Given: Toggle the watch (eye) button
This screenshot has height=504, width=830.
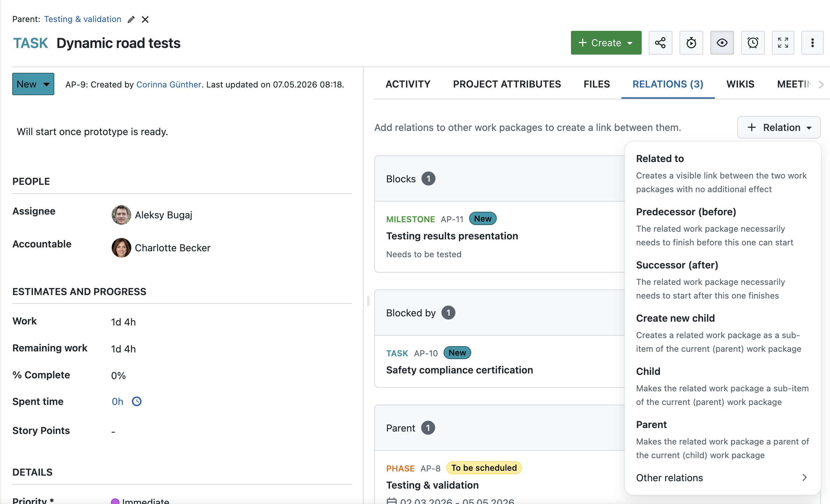Looking at the screenshot, I should coord(722,43).
